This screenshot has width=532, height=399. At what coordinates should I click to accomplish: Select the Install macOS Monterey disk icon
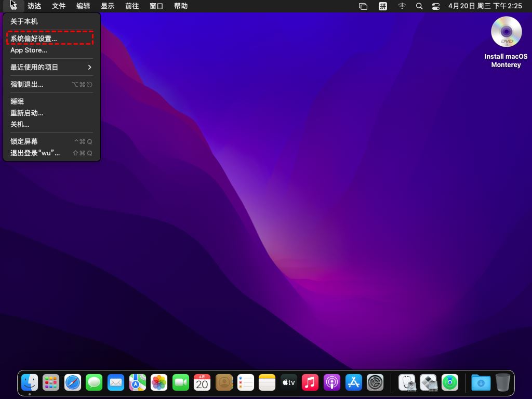click(506, 32)
